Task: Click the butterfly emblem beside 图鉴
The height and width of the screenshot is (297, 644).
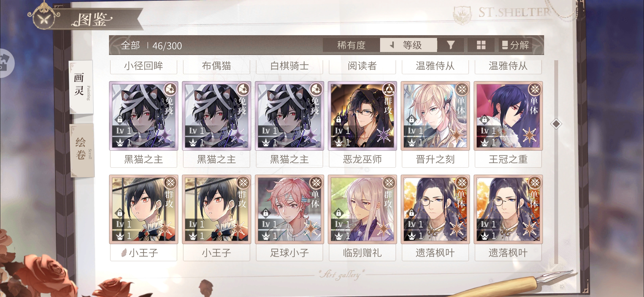Action: (44, 19)
